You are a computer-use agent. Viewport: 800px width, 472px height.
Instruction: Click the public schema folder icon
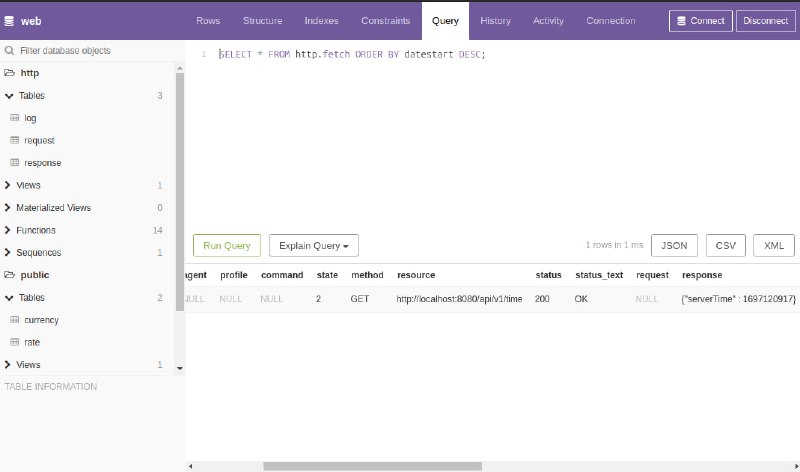(x=9, y=275)
